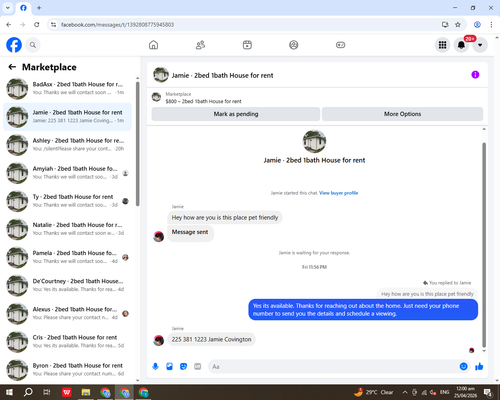Click the message input field Aa
Viewport: 500px width, 400px height.
tap(333, 367)
